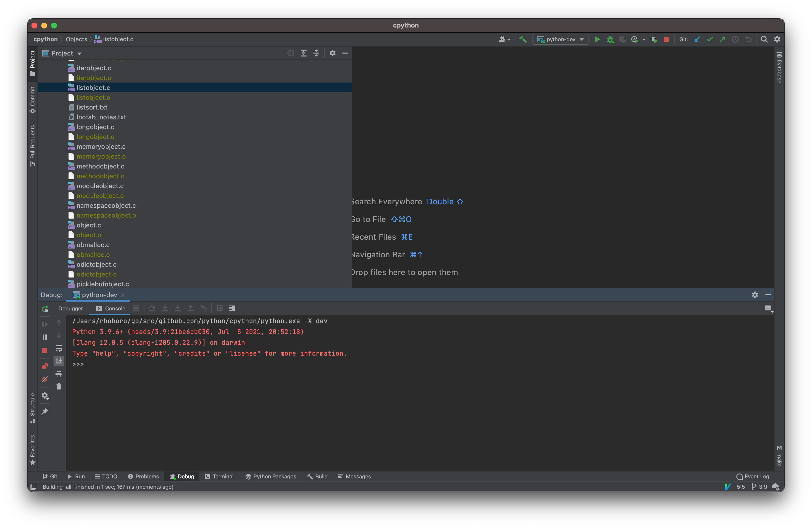
Task: Select listobject.c in file tree
Action: pyautogui.click(x=93, y=87)
